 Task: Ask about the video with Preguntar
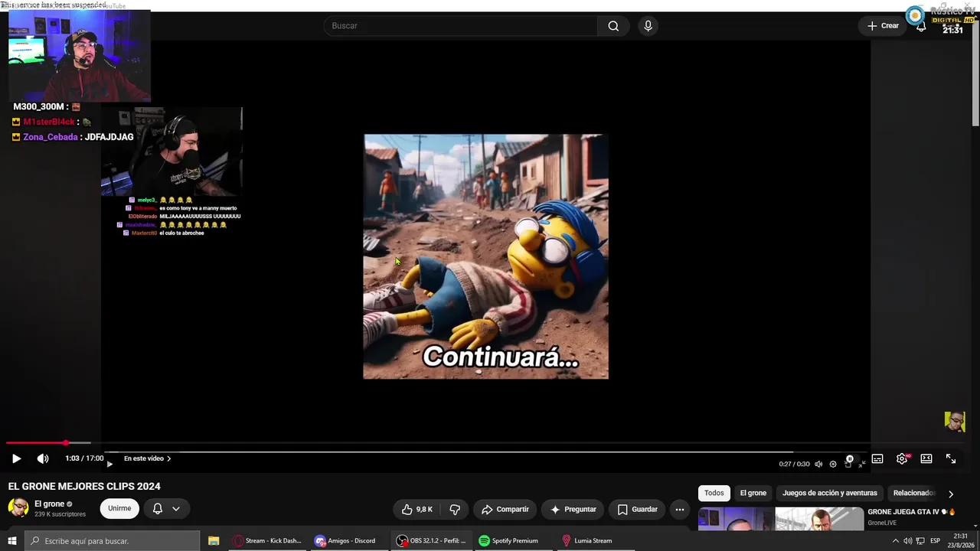(573, 509)
